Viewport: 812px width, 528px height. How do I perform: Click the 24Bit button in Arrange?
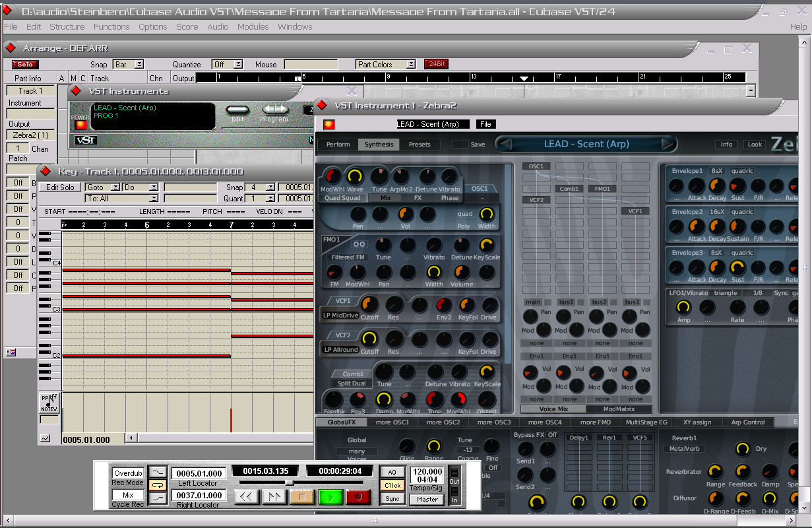click(x=436, y=64)
